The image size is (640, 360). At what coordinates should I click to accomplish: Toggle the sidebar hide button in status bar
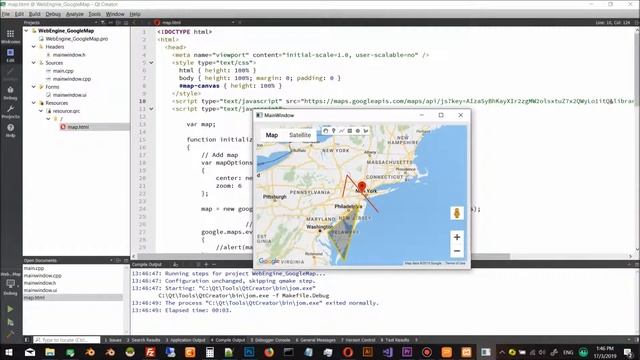(27, 340)
